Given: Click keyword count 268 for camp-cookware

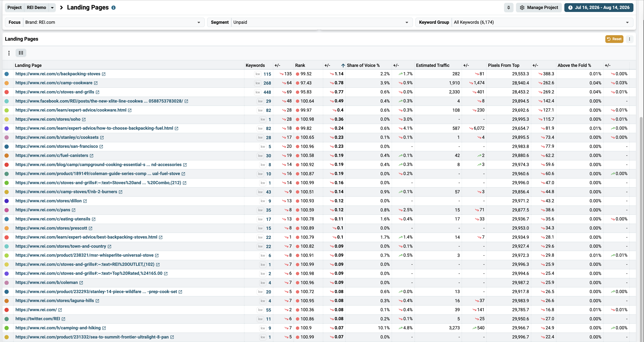Looking at the screenshot, I should click(x=267, y=83).
